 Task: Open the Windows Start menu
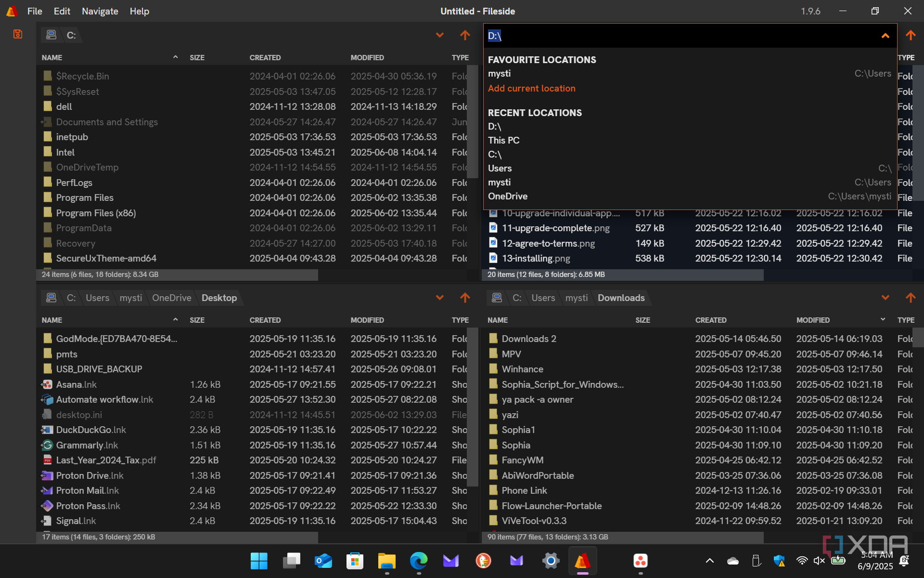[259, 561]
